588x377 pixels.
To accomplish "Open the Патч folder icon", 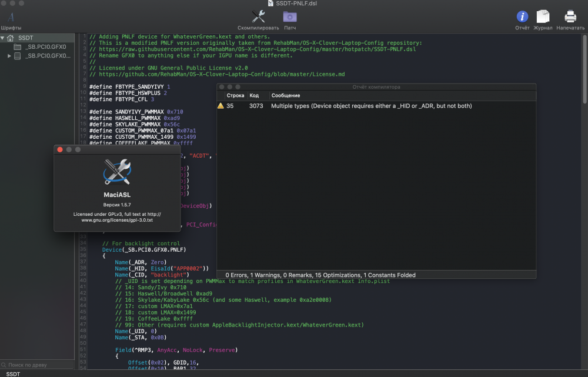I will 289,17.
